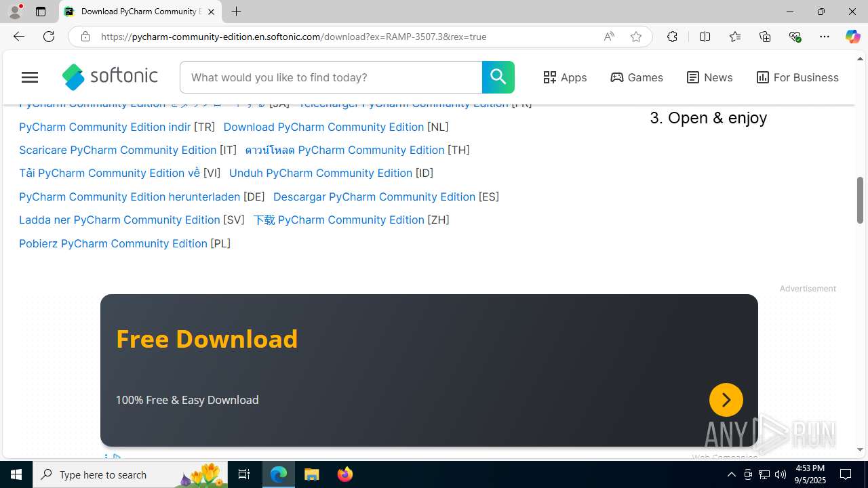Show hidden system tray icons
868x488 pixels.
731,474
